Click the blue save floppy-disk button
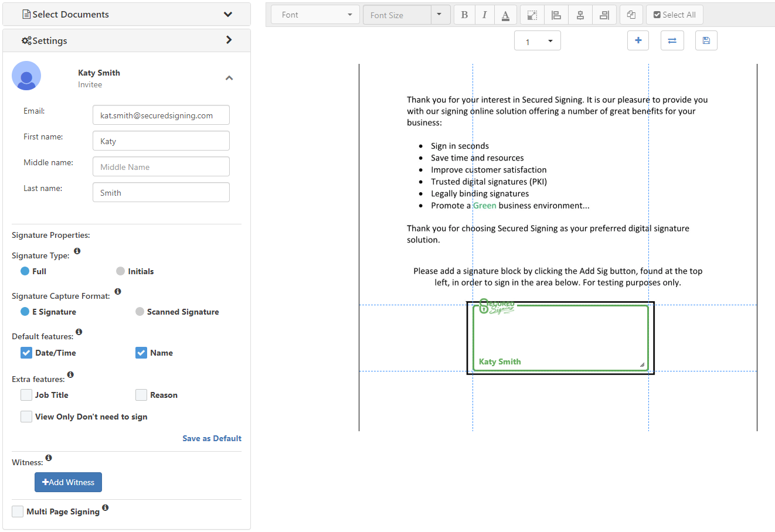 (706, 40)
